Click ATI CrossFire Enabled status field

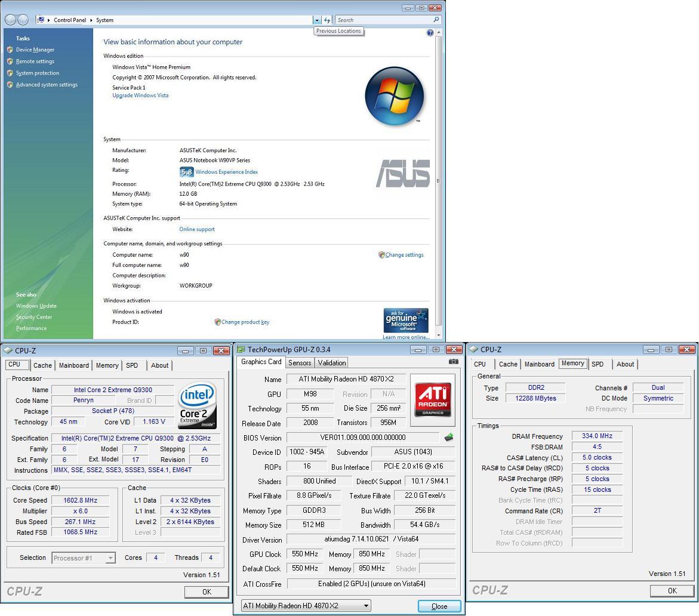[371, 583]
